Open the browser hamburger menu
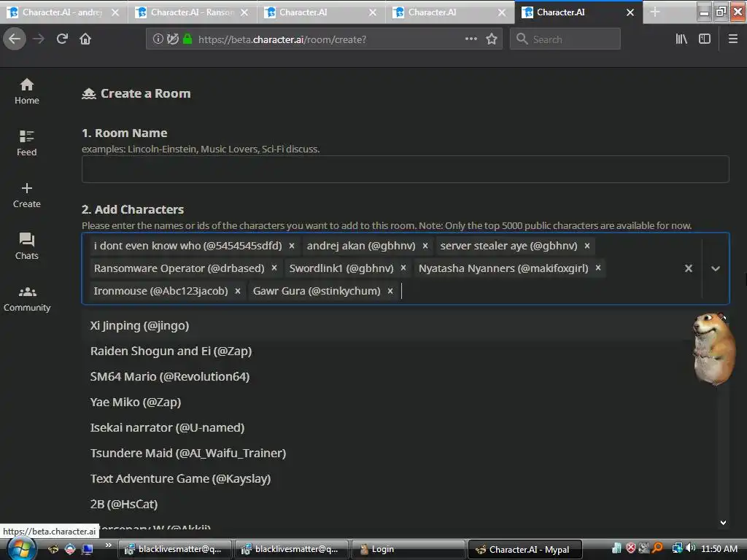 pyautogui.click(x=733, y=39)
